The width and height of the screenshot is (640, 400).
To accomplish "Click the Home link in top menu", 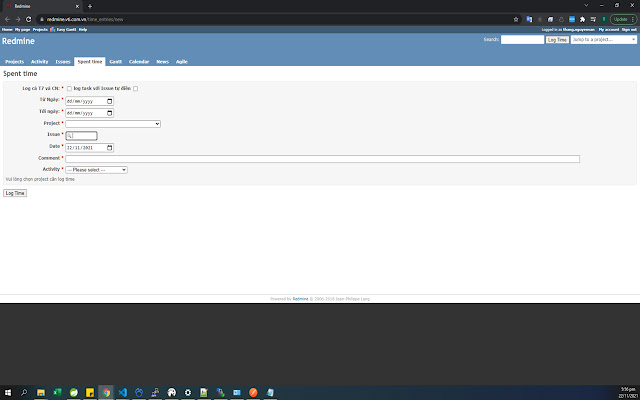I will click(x=7, y=29).
